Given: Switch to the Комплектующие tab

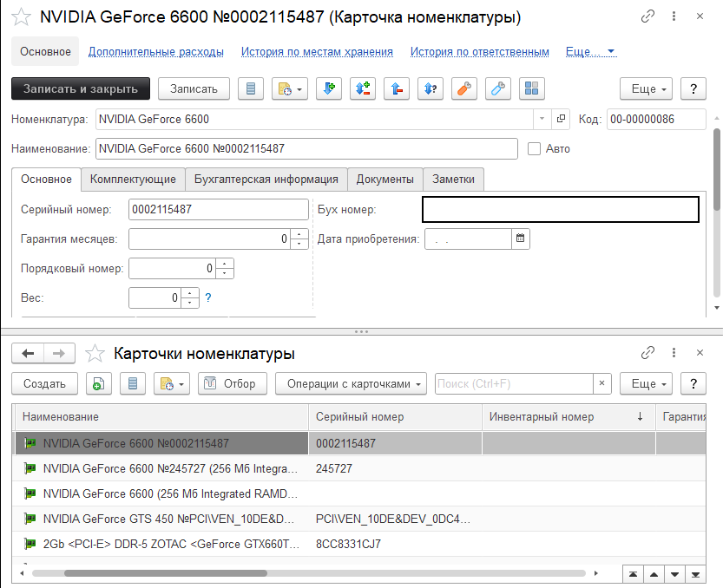Looking at the screenshot, I should point(133,180).
